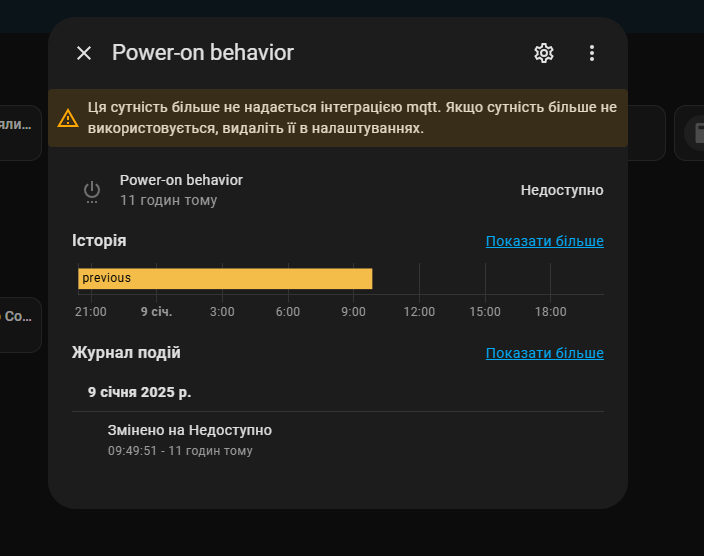704x556 pixels.
Task: Click the "Co..." card behind dialog on left
Action: [x=20, y=317]
